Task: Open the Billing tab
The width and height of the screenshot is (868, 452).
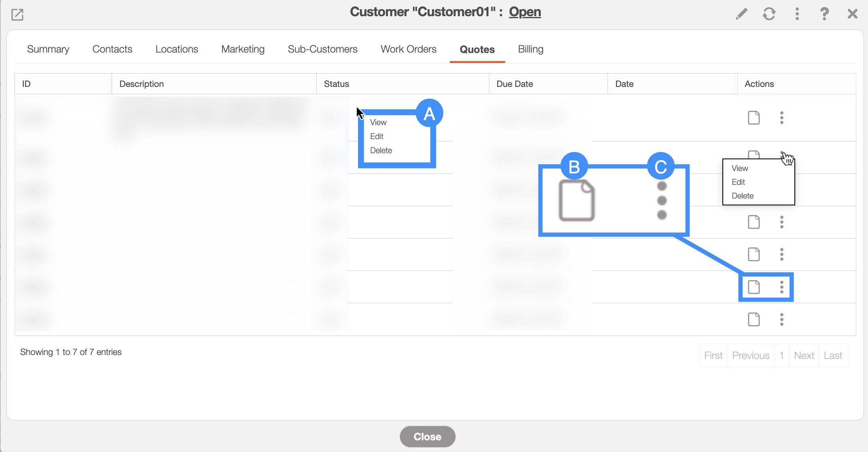Action: click(x=530, y=49)
